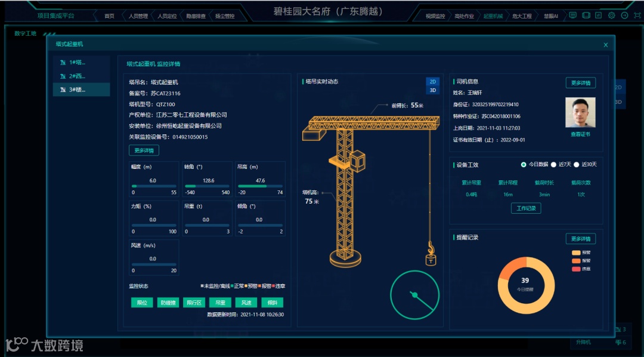Click the 违章 legend color swatch
Viewport: 644px width, 357px height.
pyautogui.click(x=576, y=269)
